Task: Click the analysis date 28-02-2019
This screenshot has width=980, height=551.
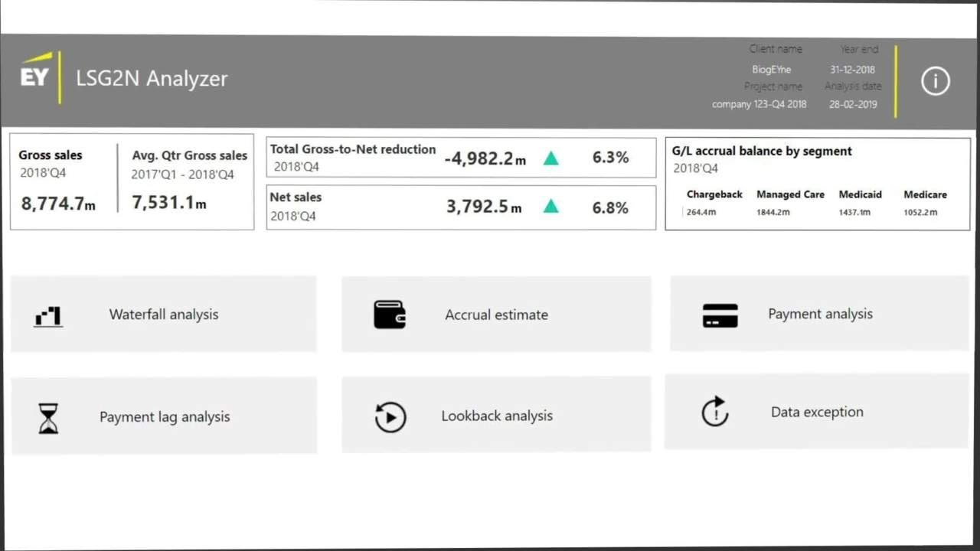Action: point(853,104)
